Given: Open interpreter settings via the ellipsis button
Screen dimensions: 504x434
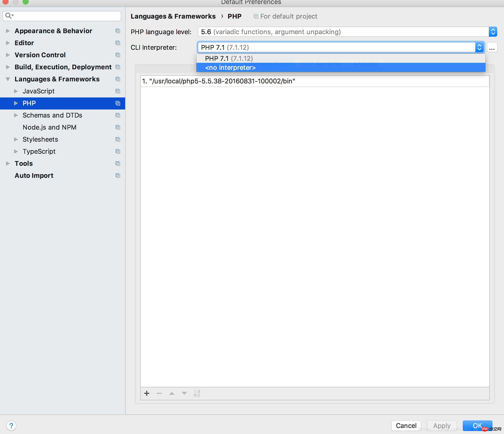Looking at the screenshot, I should [x=492, y=47].
